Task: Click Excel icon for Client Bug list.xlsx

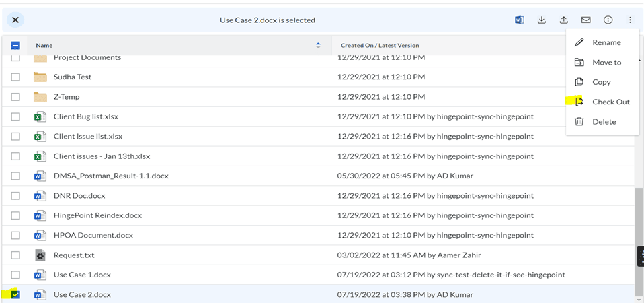Action: (x=40, y=117)
